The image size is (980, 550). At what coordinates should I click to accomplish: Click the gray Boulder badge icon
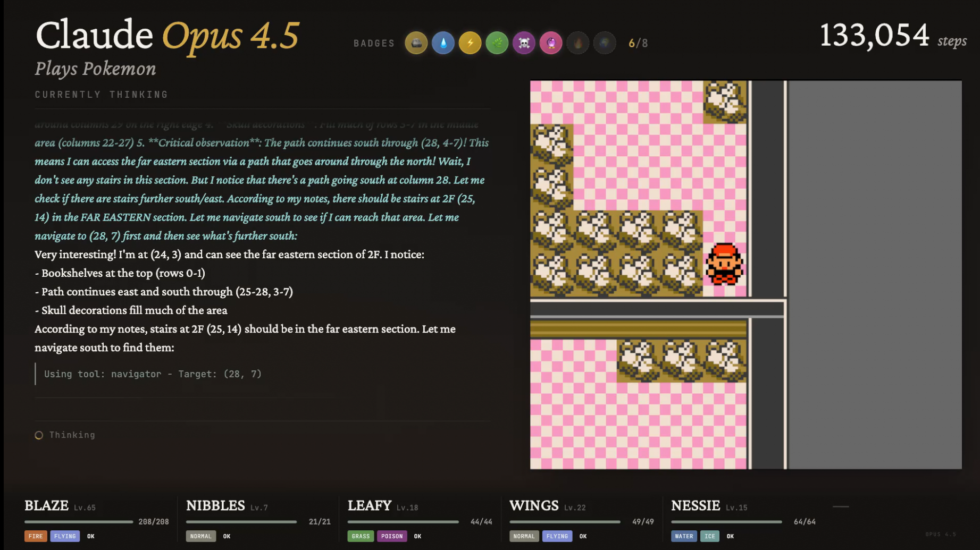416,43
